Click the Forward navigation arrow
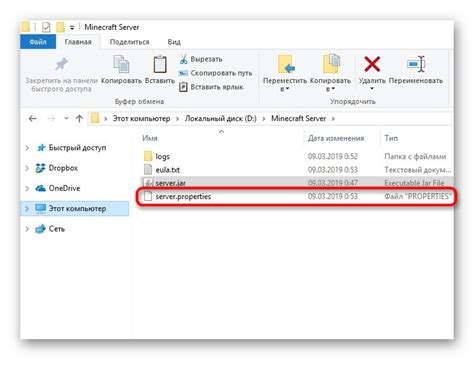The width and height of the screenshot is (474, 374). (51, 118)
